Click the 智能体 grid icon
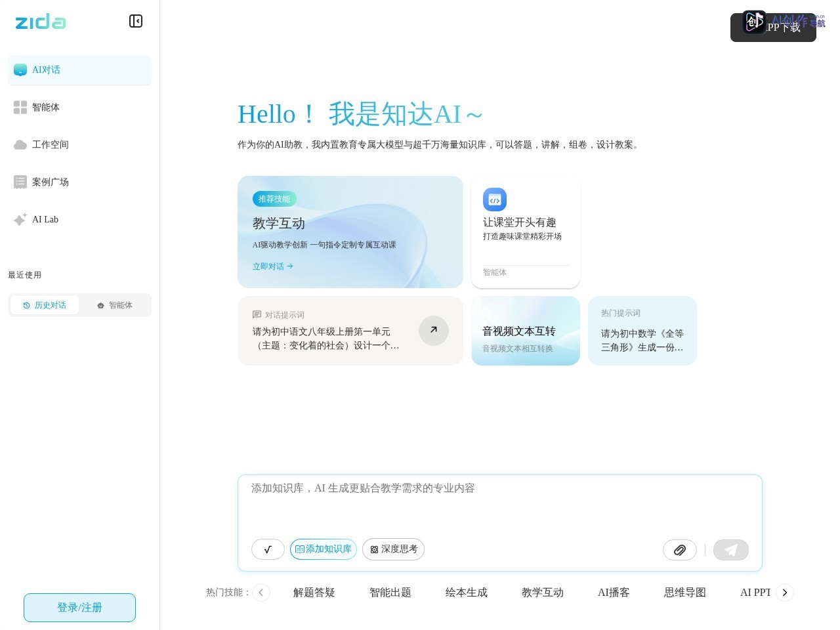 click(20, 108)
